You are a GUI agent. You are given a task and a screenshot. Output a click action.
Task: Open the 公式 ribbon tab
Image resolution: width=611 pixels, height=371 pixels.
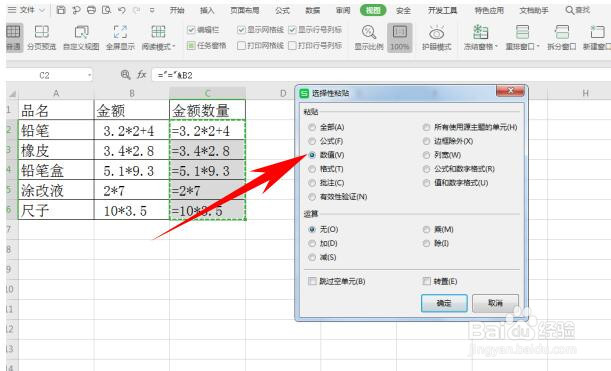click(282, 11)
